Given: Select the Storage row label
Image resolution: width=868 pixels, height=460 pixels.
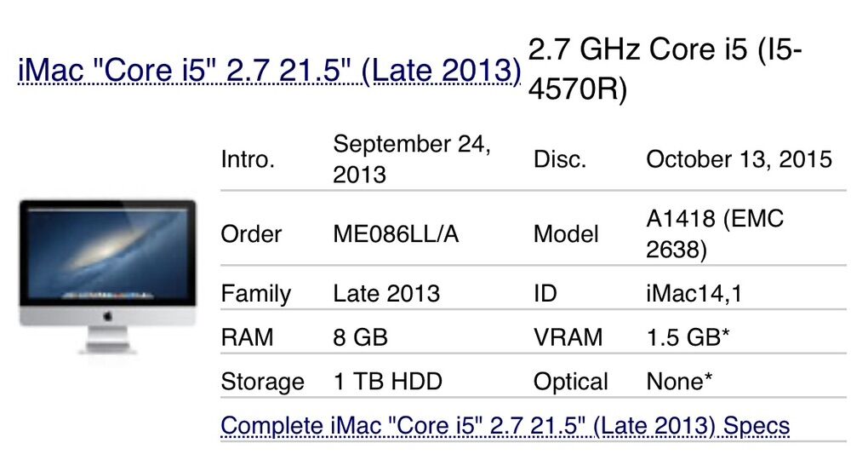Looking at the screenshot, I should 262,382.
